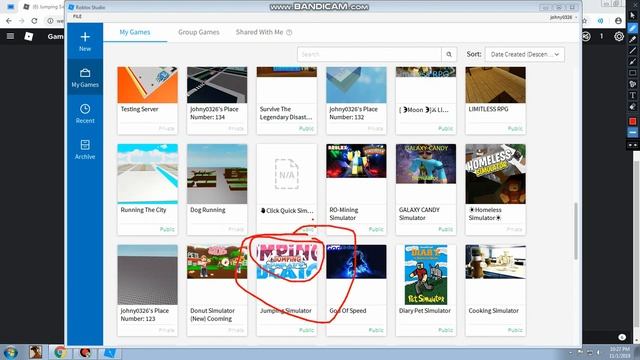The height and width of the screenshot is (360, 640).
Task: Click the search magnifier button
Action: pos(449,54)
